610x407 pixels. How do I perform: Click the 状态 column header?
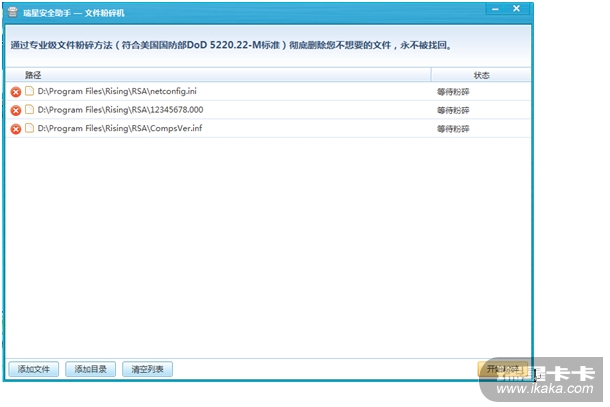[481, 75]
